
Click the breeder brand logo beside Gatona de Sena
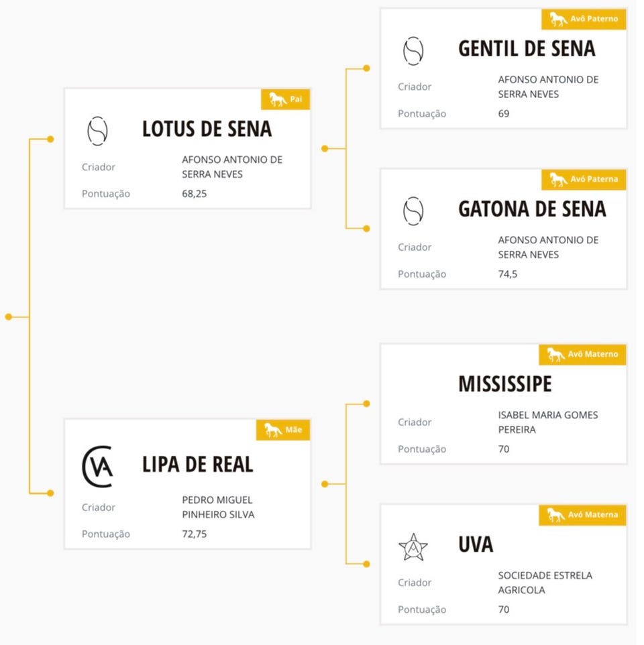[x=413, y=211]
